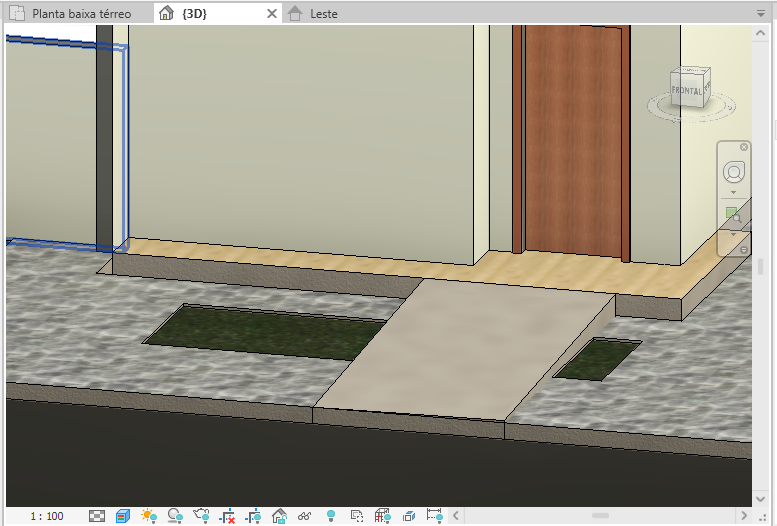This screenshot has height=526, width=777.
Task: Open Temporary Hide/Isolate glasses icon
Action: click(x=304, y=517)
